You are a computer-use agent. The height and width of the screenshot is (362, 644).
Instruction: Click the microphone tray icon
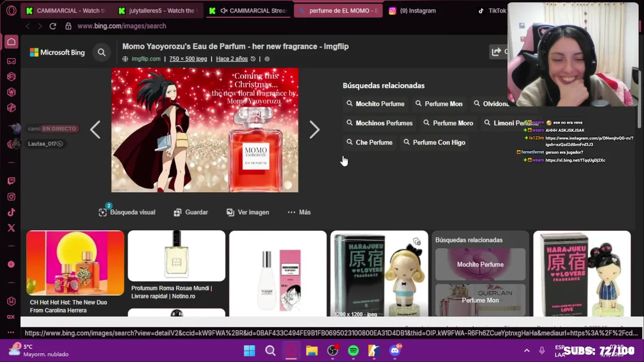tap(542, 350)
